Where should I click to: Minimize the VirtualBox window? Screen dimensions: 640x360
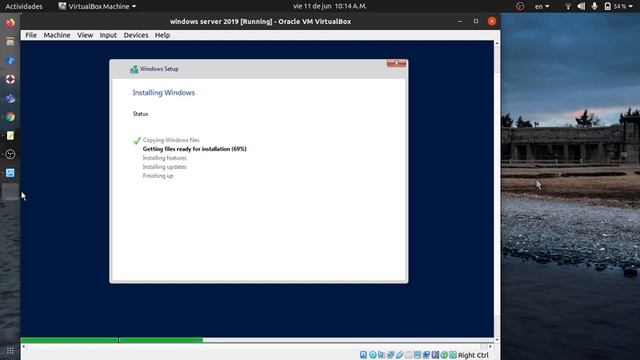click(x=460, y=21)
